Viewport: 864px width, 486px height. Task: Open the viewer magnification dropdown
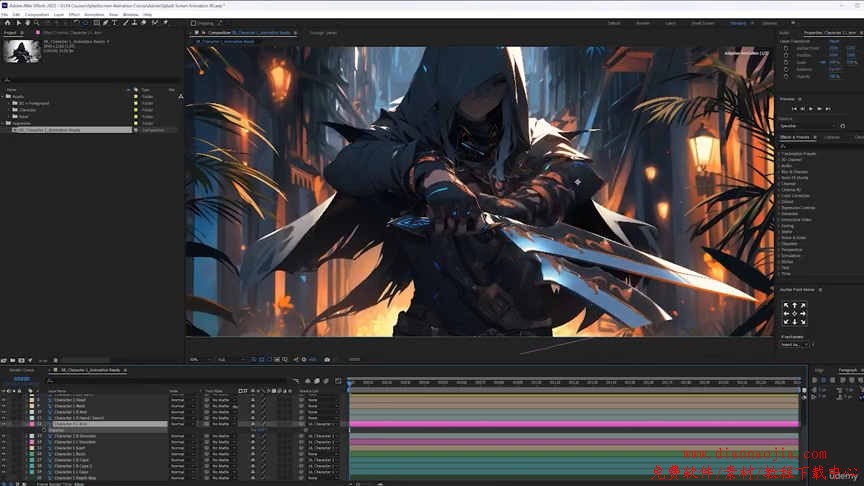point(196,359)
